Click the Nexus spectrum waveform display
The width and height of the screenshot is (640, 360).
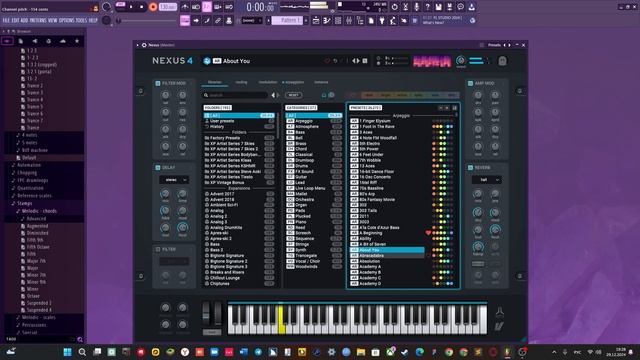click(431, 62)
